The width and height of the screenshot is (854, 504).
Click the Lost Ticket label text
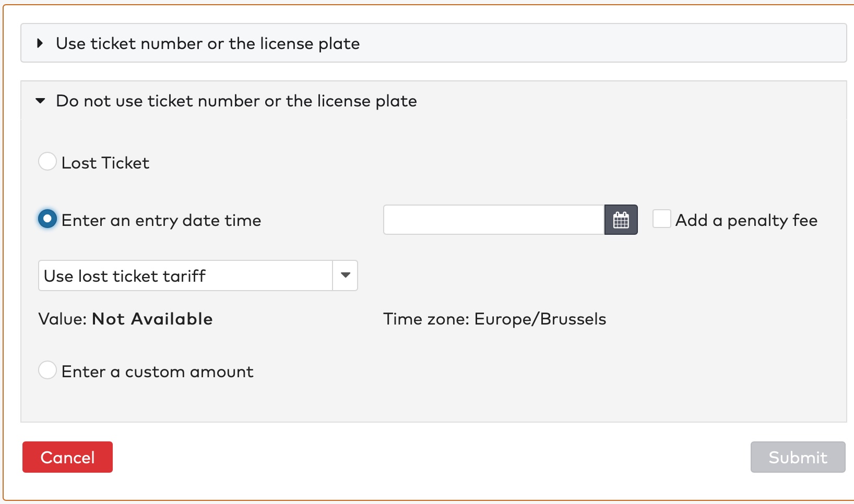[x=105, y=162]
